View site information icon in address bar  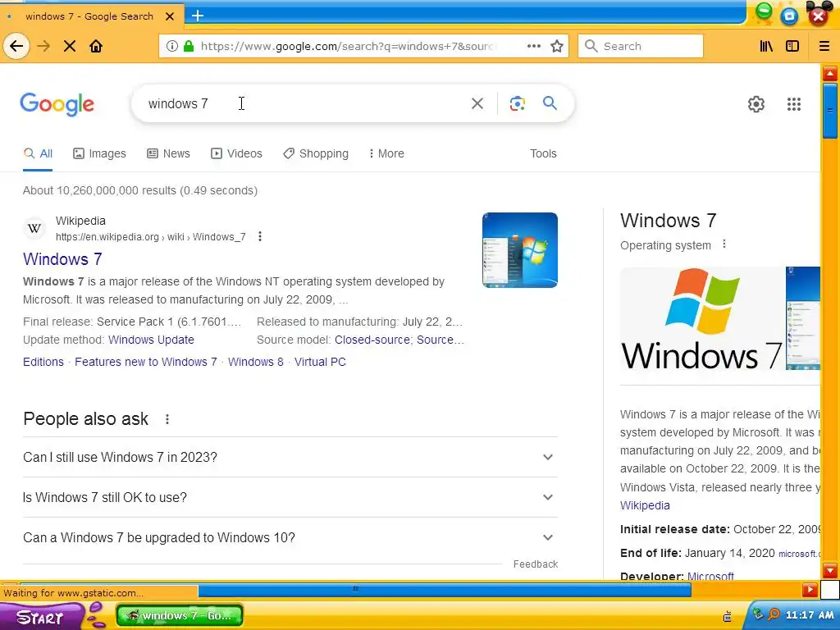172,46
